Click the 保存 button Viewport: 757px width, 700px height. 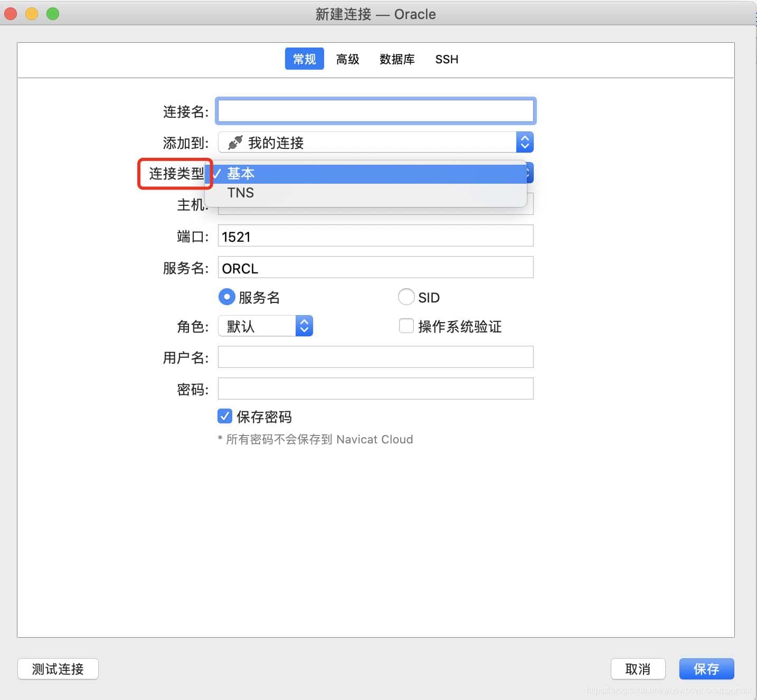tap(706, 669)
